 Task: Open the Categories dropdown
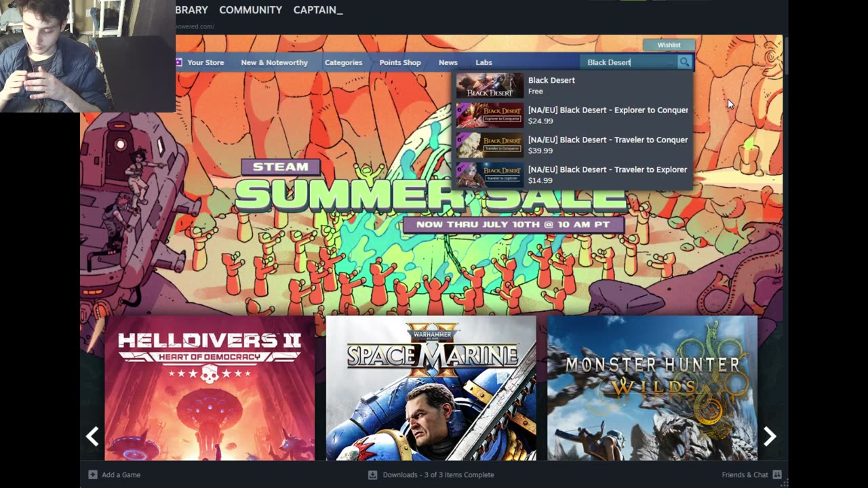pyautogui.click(x=343, y=62)
